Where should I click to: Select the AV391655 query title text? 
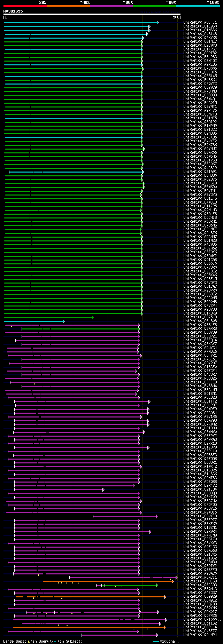coord(13,11)
